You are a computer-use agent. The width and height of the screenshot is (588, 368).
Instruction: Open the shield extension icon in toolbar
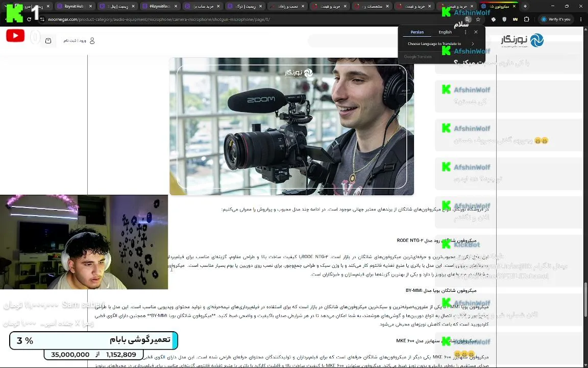coord(504,19)
